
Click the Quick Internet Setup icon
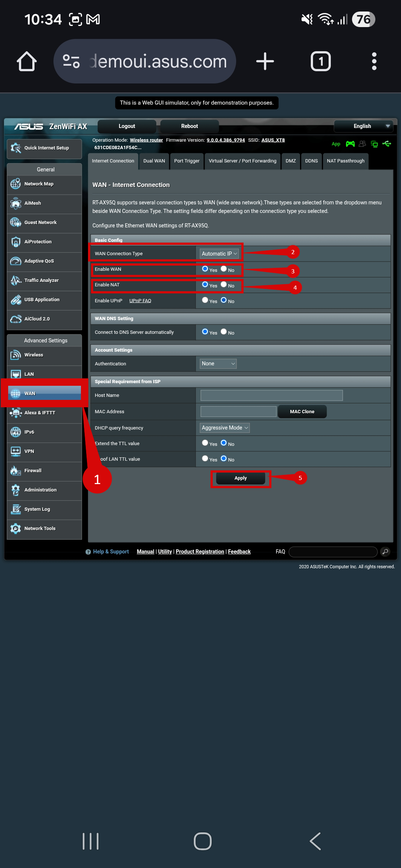16,148
